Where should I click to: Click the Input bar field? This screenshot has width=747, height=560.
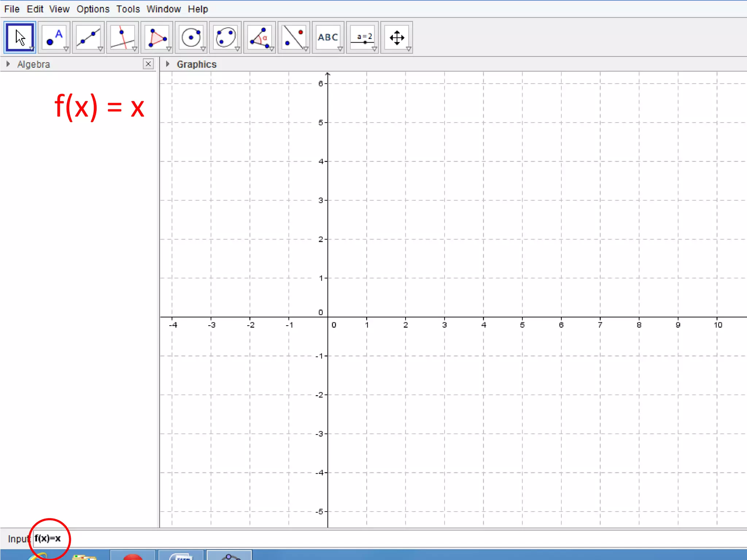(x=365, y=538)
